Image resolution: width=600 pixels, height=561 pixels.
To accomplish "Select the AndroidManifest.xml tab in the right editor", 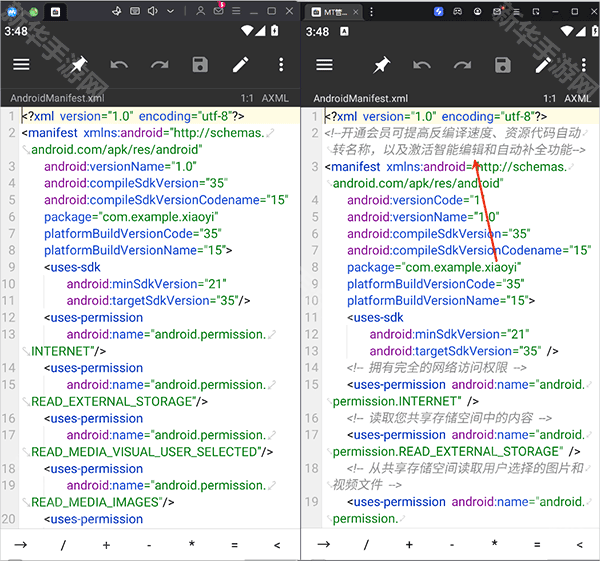I will click(x=360, y=99).
